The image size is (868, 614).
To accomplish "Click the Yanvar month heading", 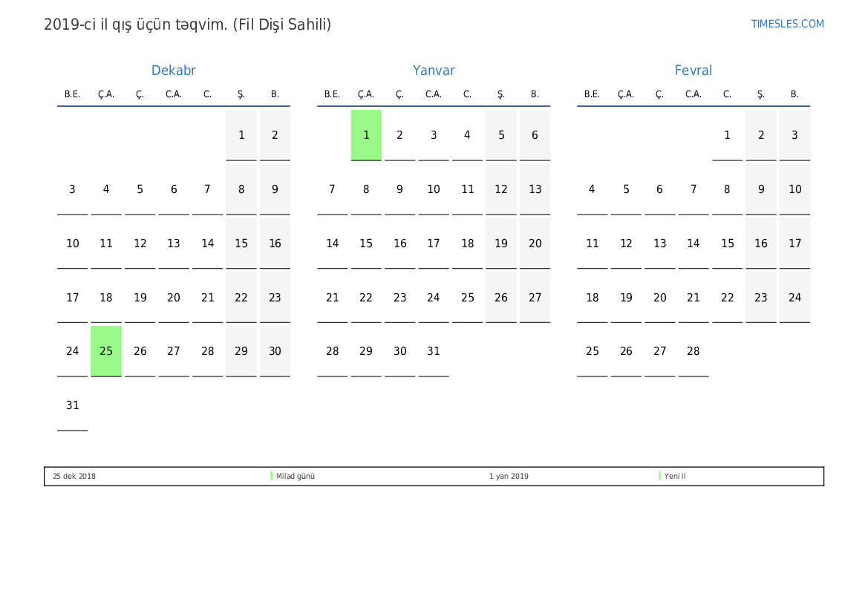I will coord(434,71).
